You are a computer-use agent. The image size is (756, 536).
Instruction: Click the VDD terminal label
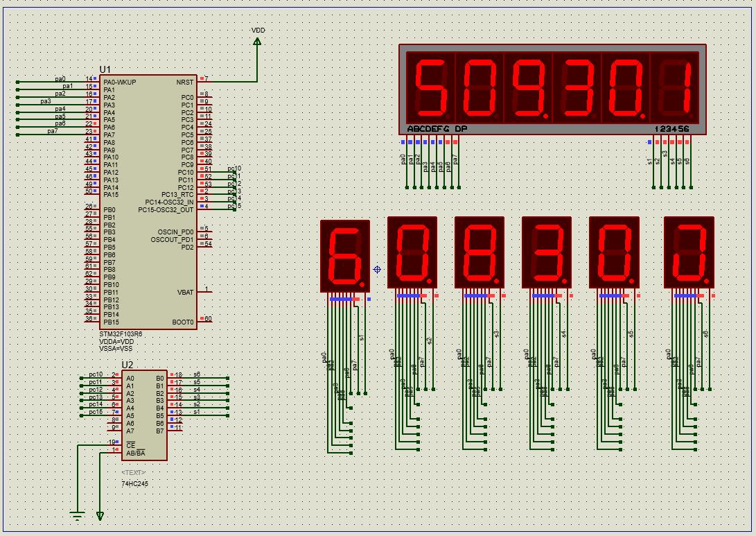(258, 31)
